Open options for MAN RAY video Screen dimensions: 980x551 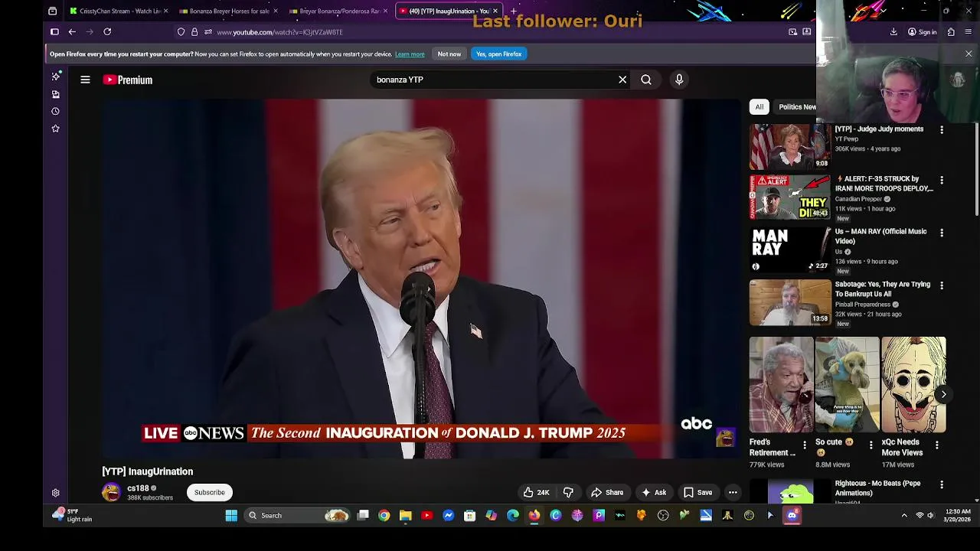point(942,233)
